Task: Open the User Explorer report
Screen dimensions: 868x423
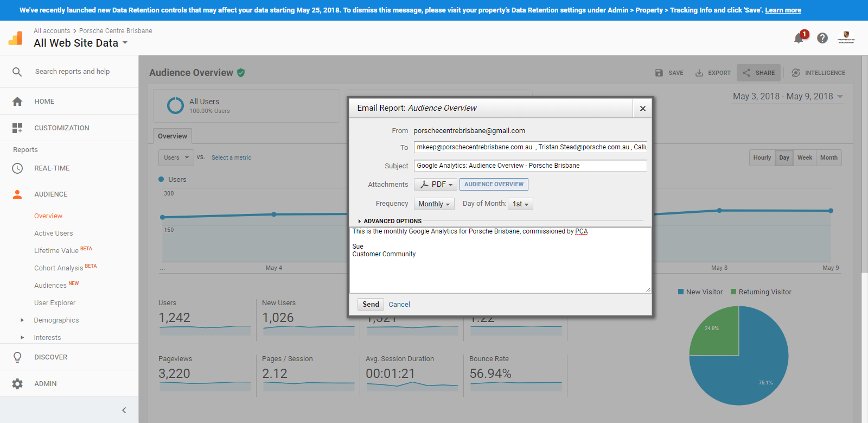Action: coord(55,303)
